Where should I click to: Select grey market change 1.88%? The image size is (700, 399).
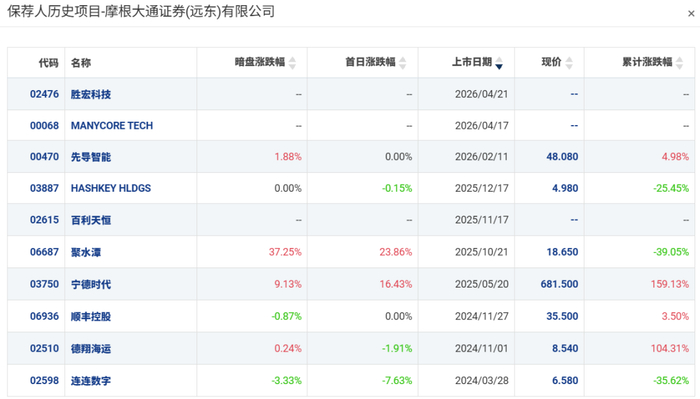288,157
